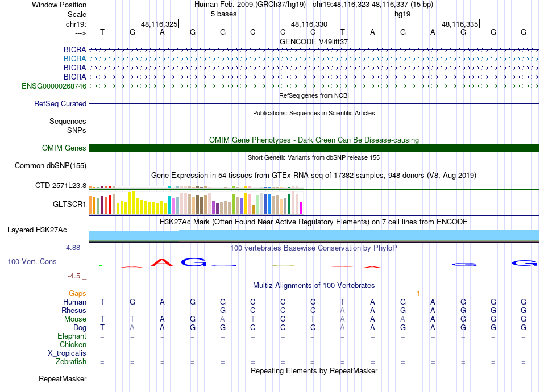Select the ENSG00000268746 gene label

tap(54, 86)
